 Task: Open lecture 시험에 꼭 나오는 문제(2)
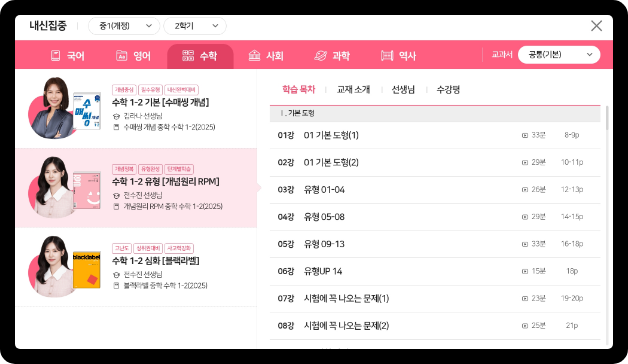click(x=346, y=326)
